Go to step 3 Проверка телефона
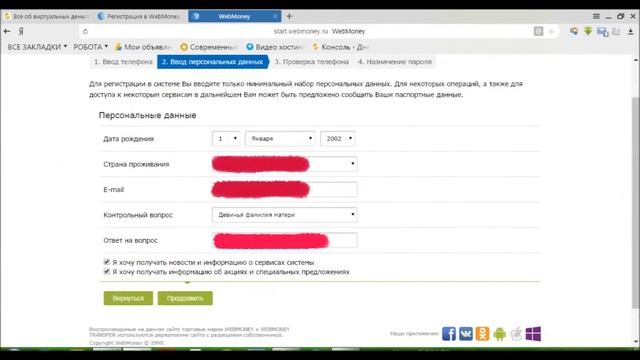Image resolution: width=640 pixels, height=360 pixels. 311,62
